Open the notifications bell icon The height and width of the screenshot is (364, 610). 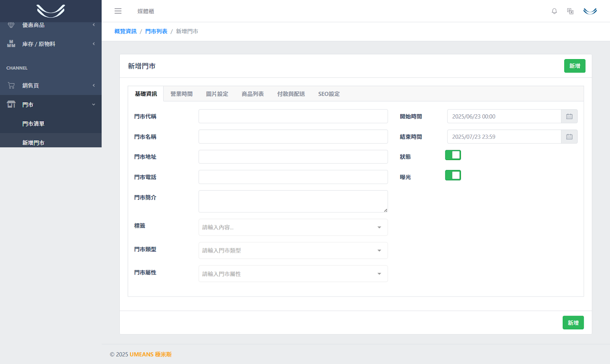click(554, 11)
